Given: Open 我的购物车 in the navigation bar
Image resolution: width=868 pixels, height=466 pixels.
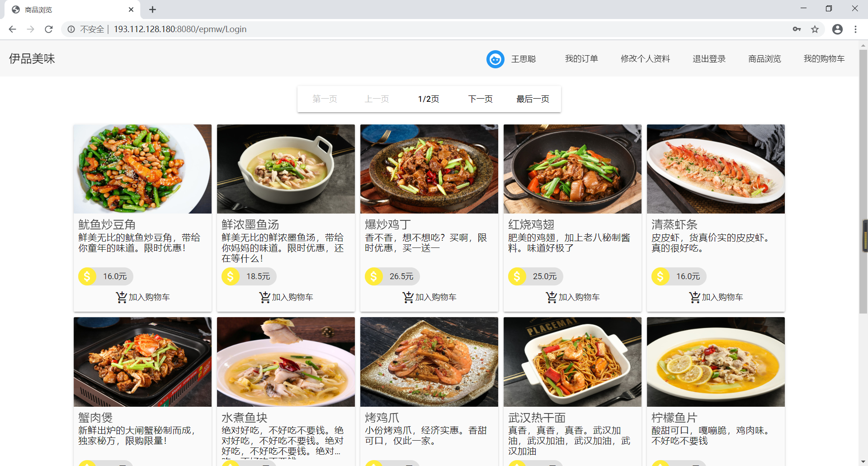Looking at the screenshot, I should pos(824,59).
